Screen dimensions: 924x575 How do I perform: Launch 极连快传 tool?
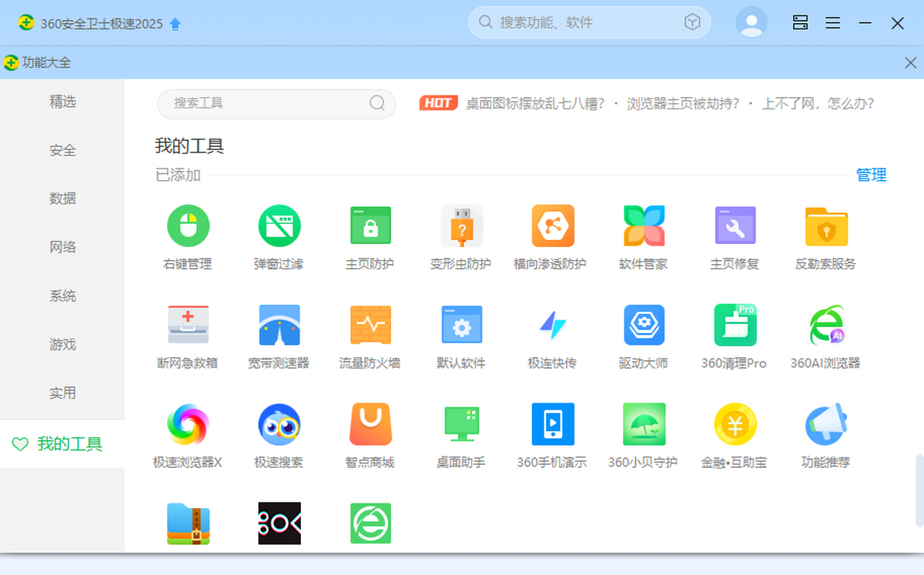pos(551,336)
